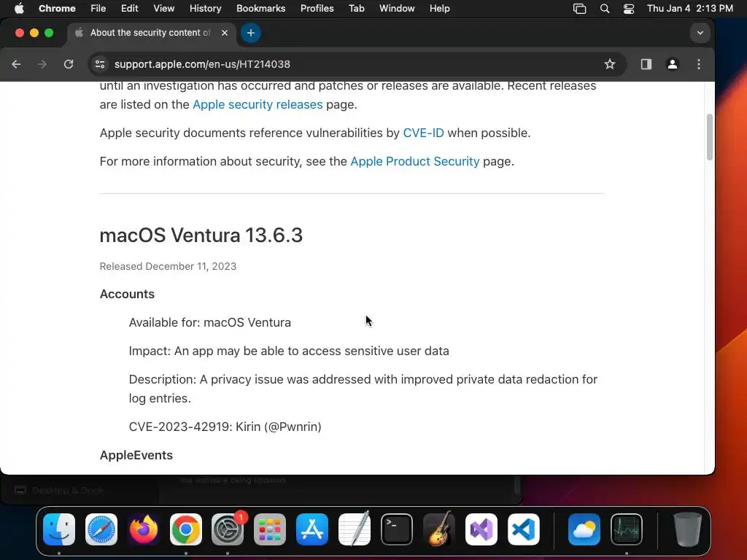Image resolution: width=747 pixels, height=560 pixels.
Task: Open a new tab with the plus button
Action: tap(251, 33)
